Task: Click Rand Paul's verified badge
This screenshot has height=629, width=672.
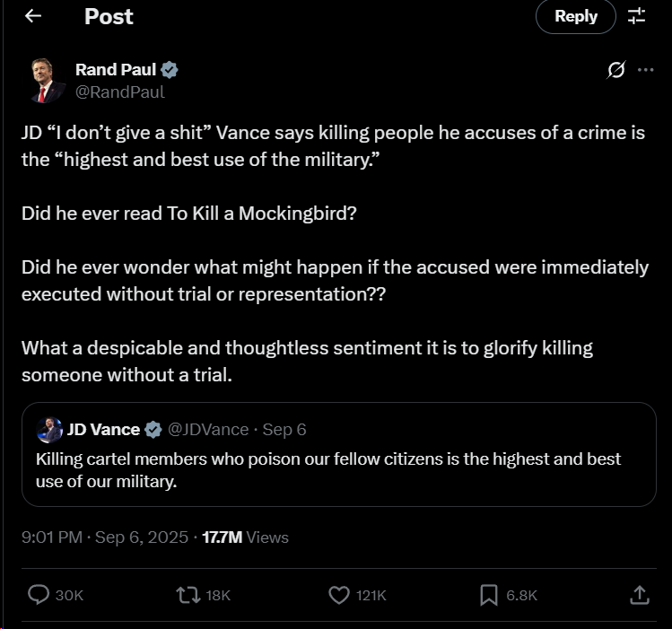Action: [170, 70]
